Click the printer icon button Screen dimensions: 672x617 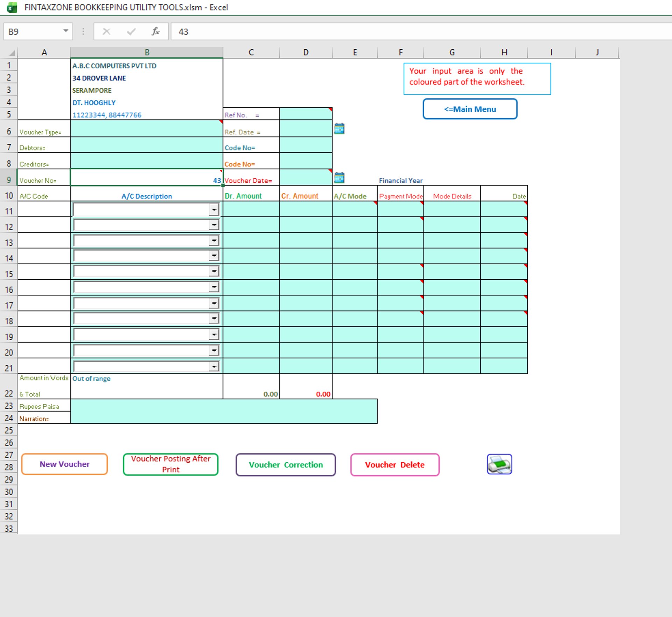pyautogui.click(x=499, y=464)
